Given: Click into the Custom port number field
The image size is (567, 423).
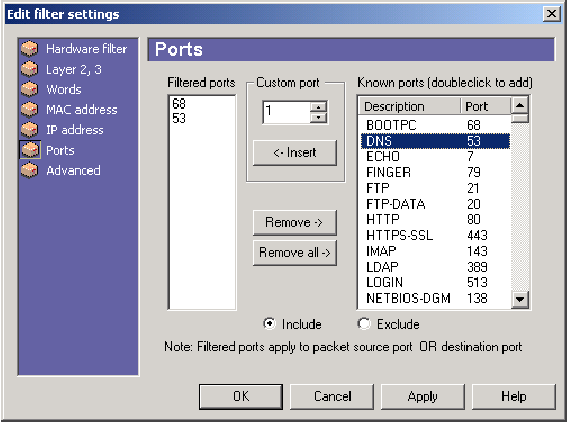Looking at the screenshot, I should point(286,112).
